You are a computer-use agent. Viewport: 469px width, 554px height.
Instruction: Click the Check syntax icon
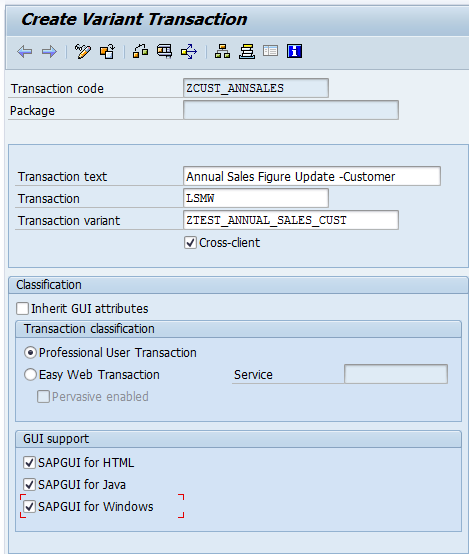tap(140, 51)
